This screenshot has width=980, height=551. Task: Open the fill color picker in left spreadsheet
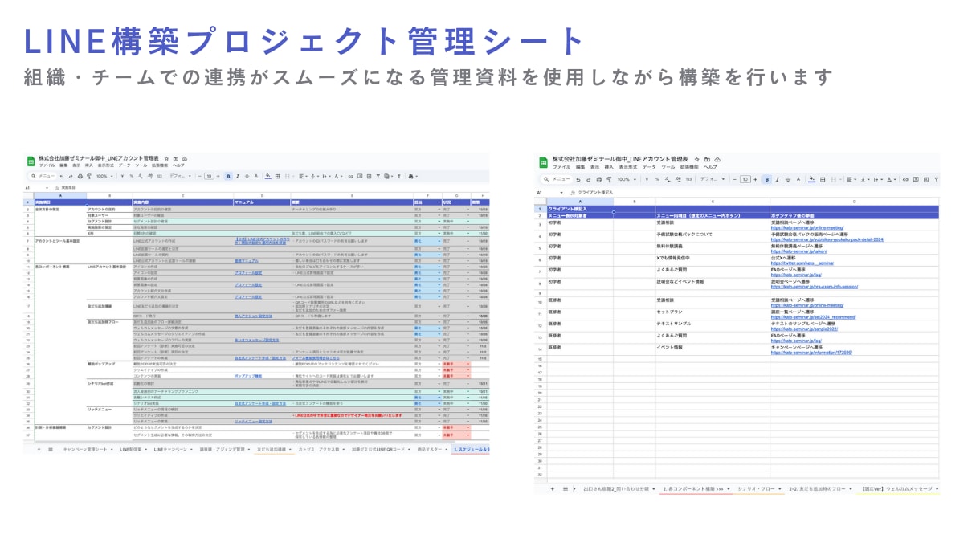[268, 176]
